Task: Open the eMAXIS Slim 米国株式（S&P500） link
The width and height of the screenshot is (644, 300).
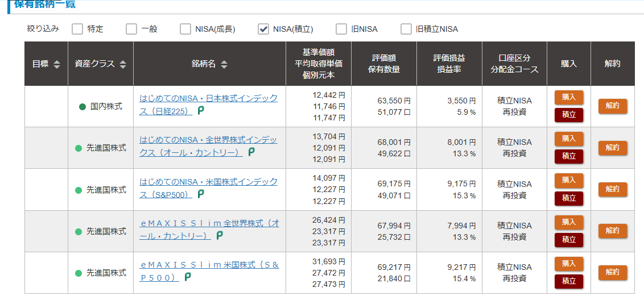Action: pyautogui.click(x=209, y=272)
